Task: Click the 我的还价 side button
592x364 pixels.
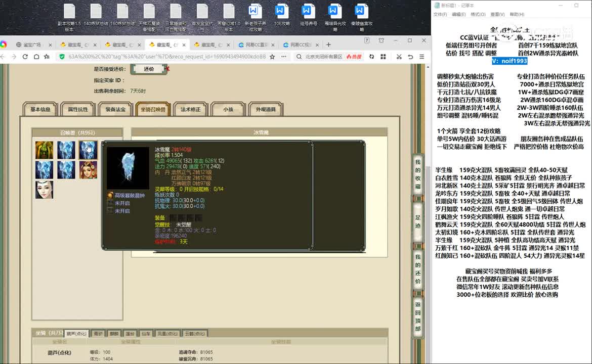Action: [x=417, y=269]
